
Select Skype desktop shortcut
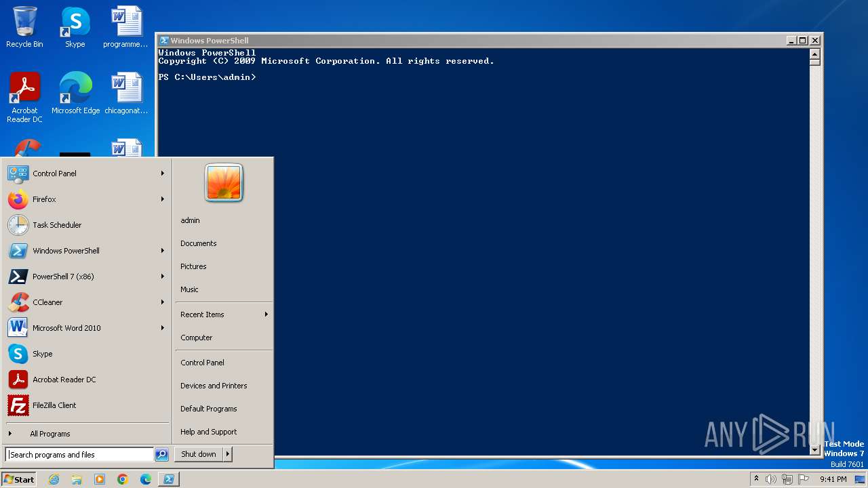(x=75, y=27)
